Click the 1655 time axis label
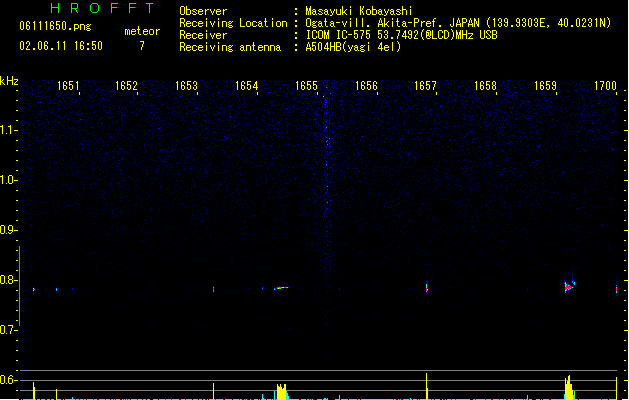 [x=306, y=86]
